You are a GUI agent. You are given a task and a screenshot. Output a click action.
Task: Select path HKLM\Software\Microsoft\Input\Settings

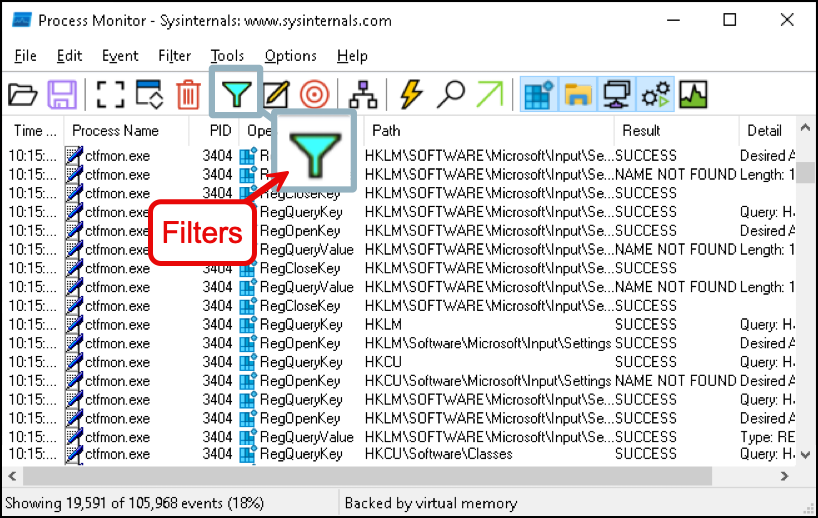click(x=488, y=343)
